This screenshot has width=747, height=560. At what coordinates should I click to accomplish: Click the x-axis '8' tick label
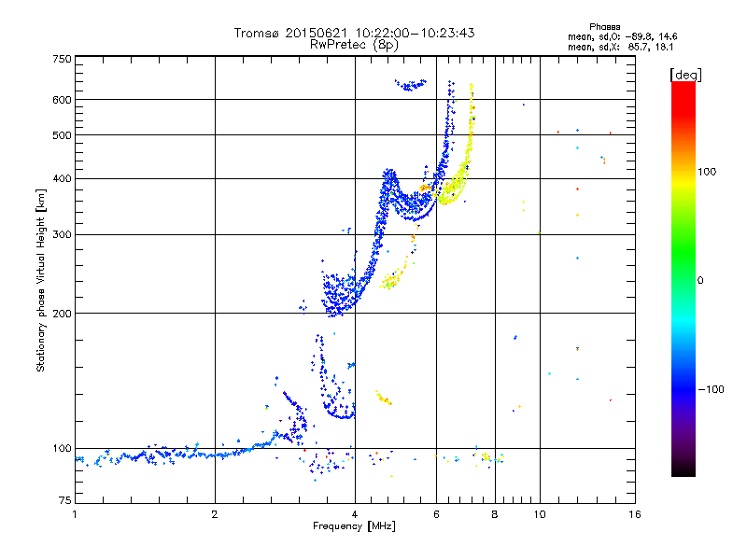(x=495, y=514)
